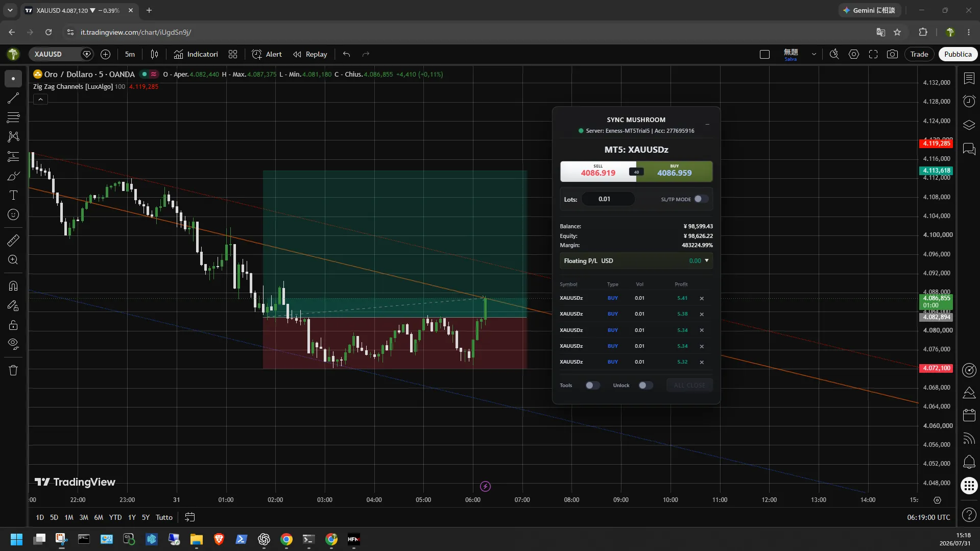This screenshot has height=551, width=980.
Task: Open the quick search tool
Action: [x=834, y=54]
